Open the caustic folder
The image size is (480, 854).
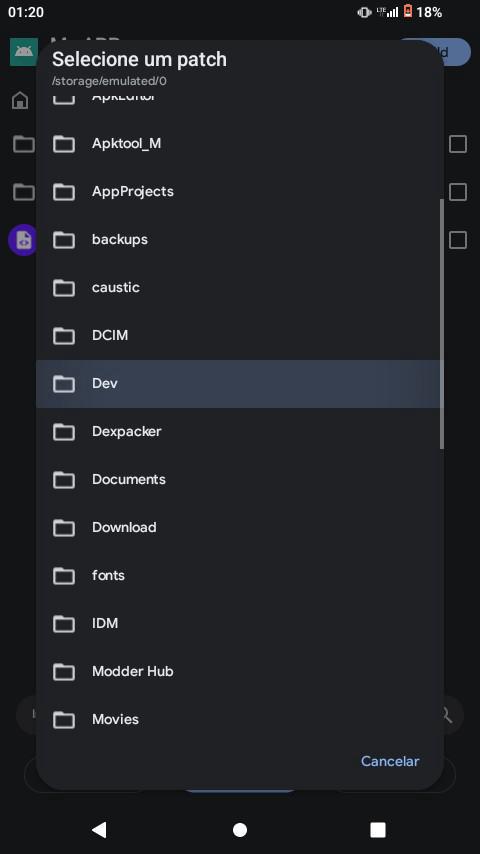point(240,288)
